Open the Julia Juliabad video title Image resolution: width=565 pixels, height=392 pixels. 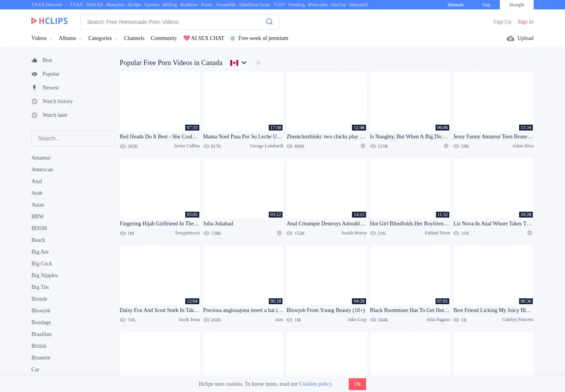[x=218, y=224]
